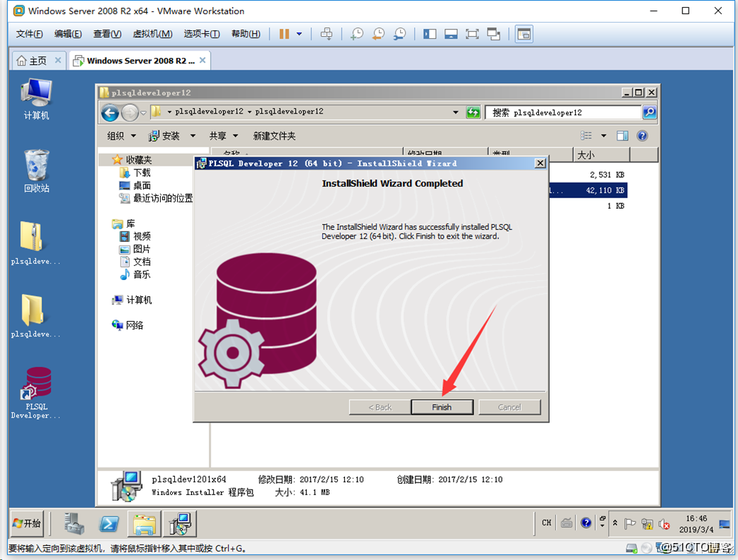Open the 选项卡(T) menu in VMware

pos(202,34)
